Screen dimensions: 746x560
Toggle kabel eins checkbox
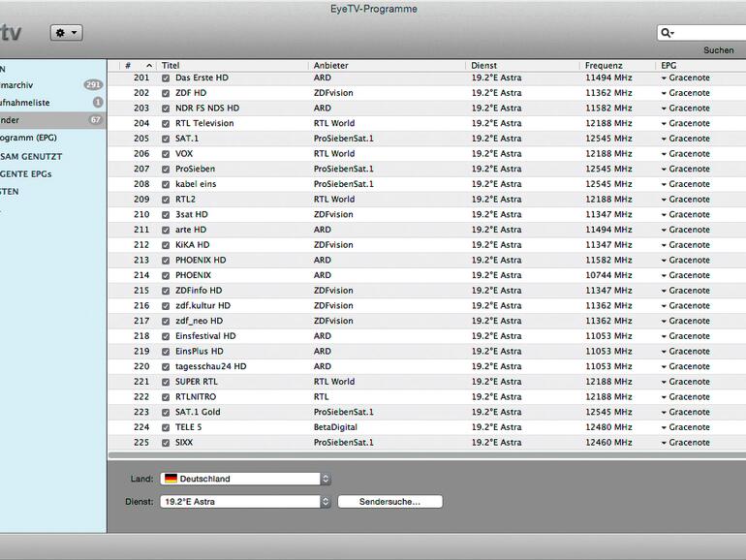[x=166, y=185]
